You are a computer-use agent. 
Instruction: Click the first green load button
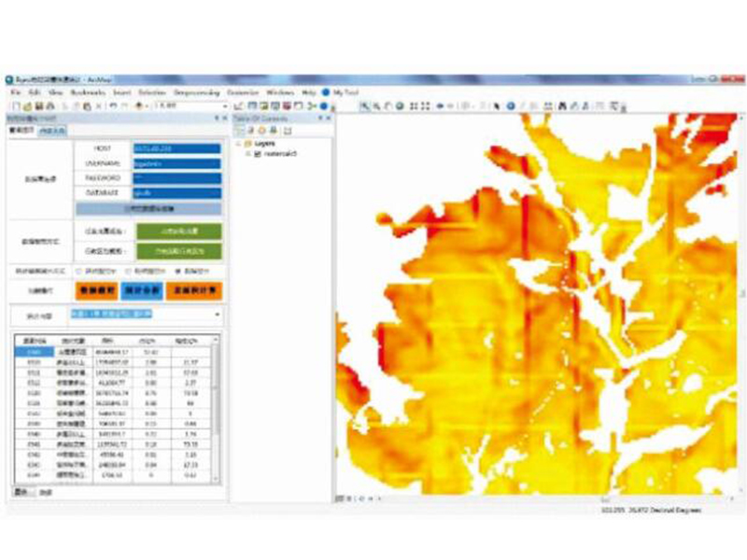pyautogui.click(x=179, y=231)
